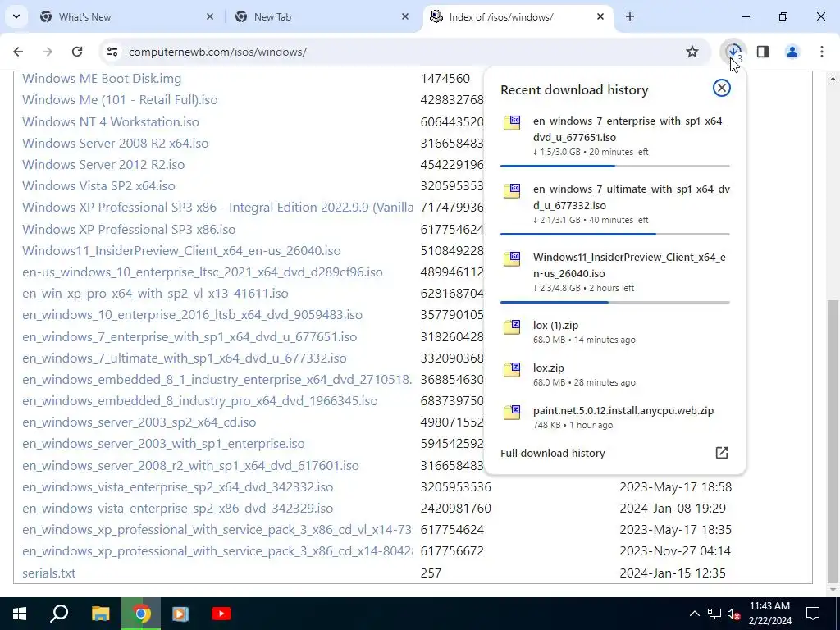Select the paint.net.5.0.12.install.anycpu.web.zip entry

(x=615, y=418)
